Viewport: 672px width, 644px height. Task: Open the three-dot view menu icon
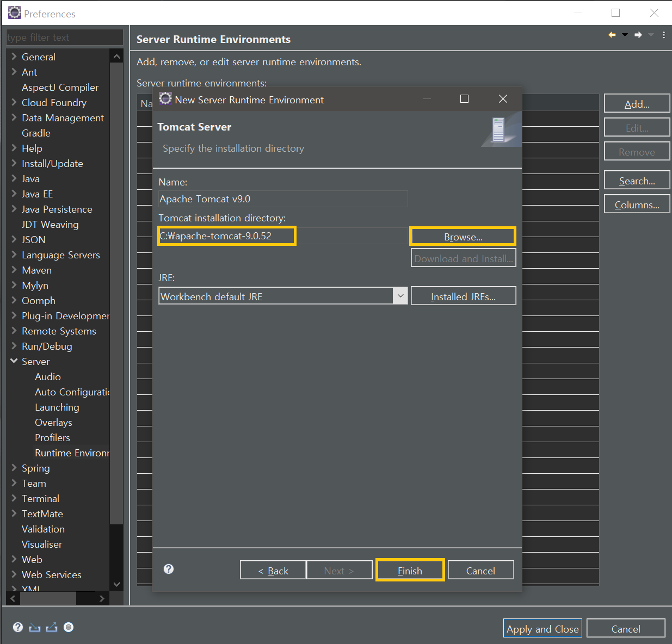(x=664, y=35)
